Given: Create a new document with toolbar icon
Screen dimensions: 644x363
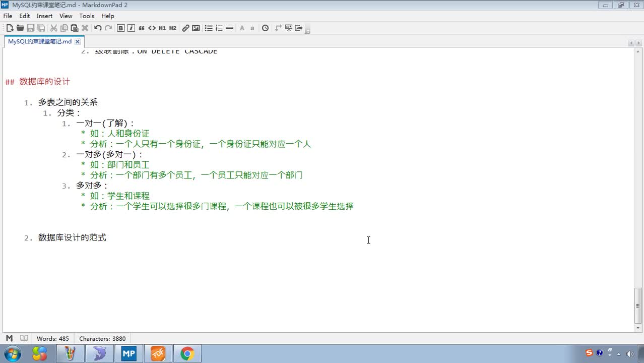Looking at the screenshot, I should [x=10, y=28].
